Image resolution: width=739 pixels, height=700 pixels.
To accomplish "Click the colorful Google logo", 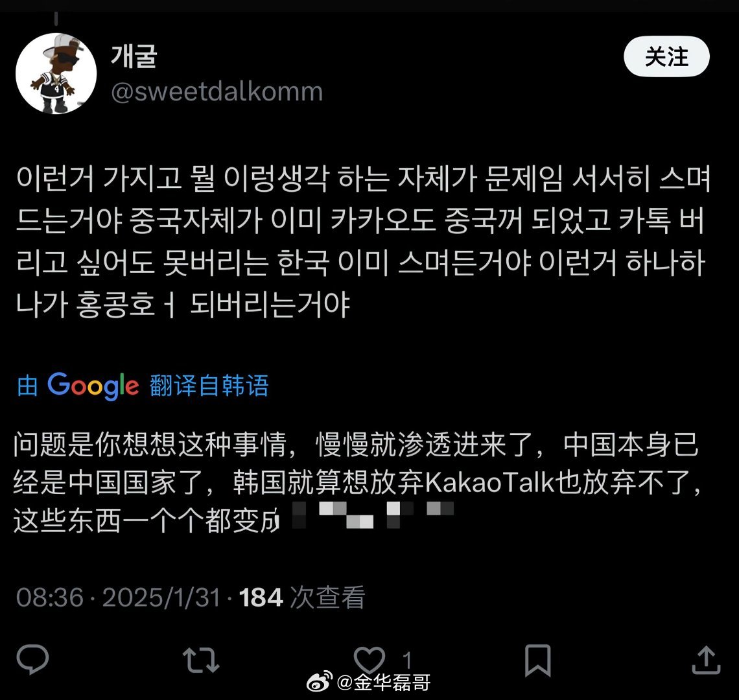I will click(x=93, y=386).
